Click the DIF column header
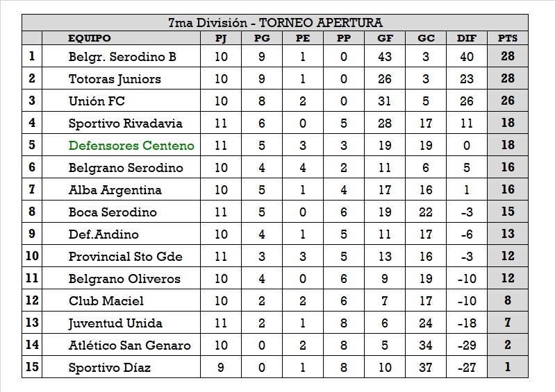555x392 pixels. point(466,38)
